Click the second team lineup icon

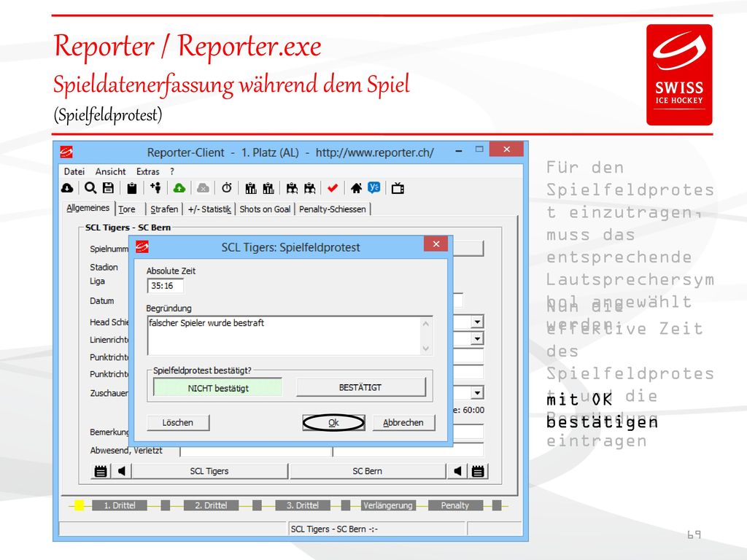pos(268,189)
